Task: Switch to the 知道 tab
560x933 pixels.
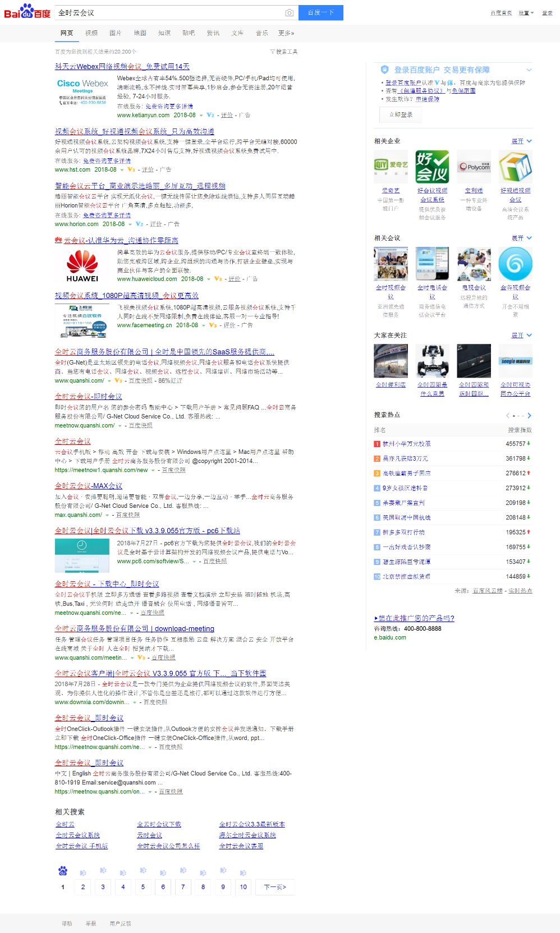Action: [x=164, y=33]
